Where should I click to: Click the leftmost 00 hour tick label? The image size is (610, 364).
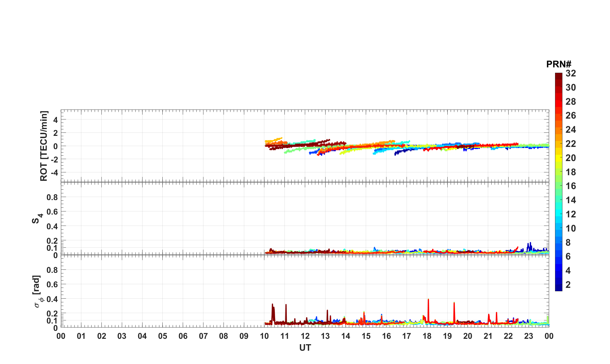coord(61,336)
